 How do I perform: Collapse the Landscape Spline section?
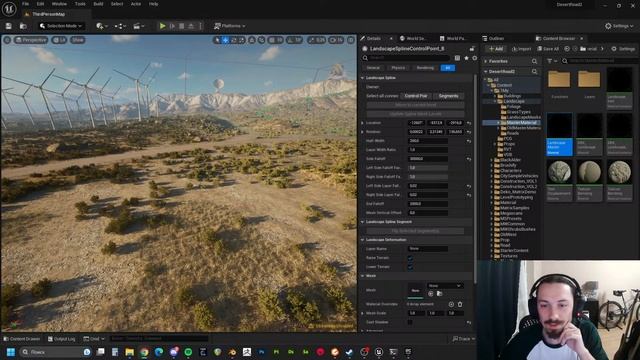[362, 78]
